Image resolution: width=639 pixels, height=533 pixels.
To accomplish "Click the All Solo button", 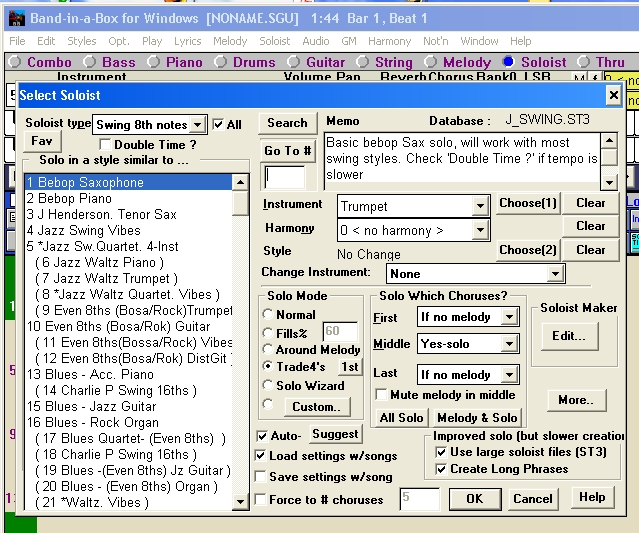I will 401,418.
